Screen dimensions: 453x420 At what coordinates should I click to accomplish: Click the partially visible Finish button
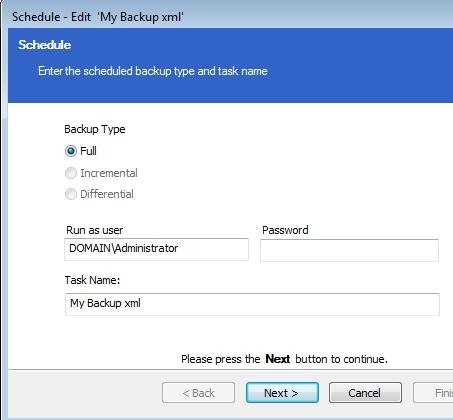click(x=433, y=393)
